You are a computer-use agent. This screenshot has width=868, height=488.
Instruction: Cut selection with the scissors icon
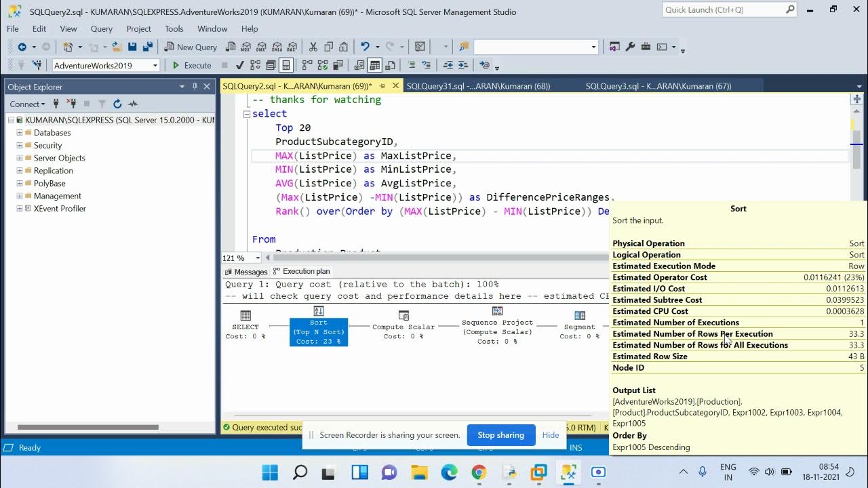[313, 47]
